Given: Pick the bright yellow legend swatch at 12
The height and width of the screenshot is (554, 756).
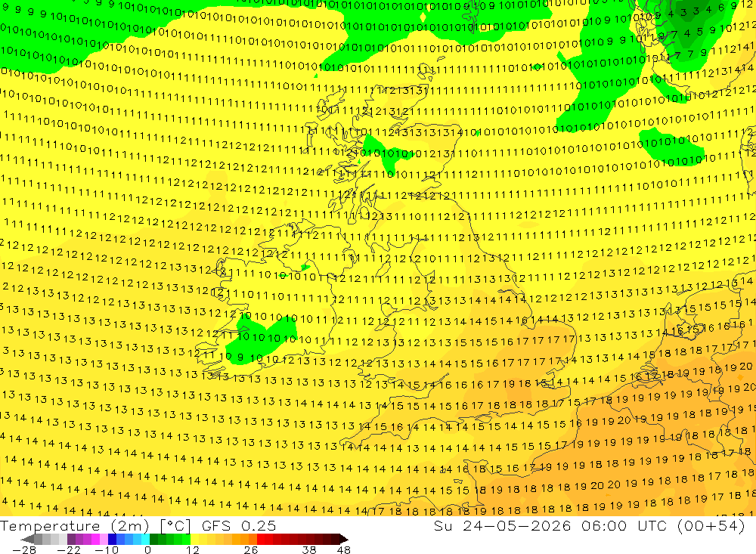Looking at the screenshot, I should click(195, 539).
